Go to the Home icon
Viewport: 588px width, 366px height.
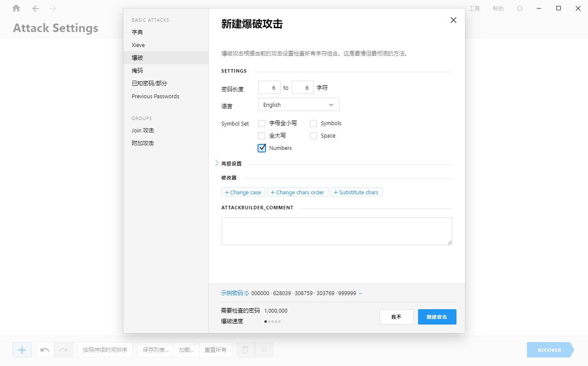point(16,8)
